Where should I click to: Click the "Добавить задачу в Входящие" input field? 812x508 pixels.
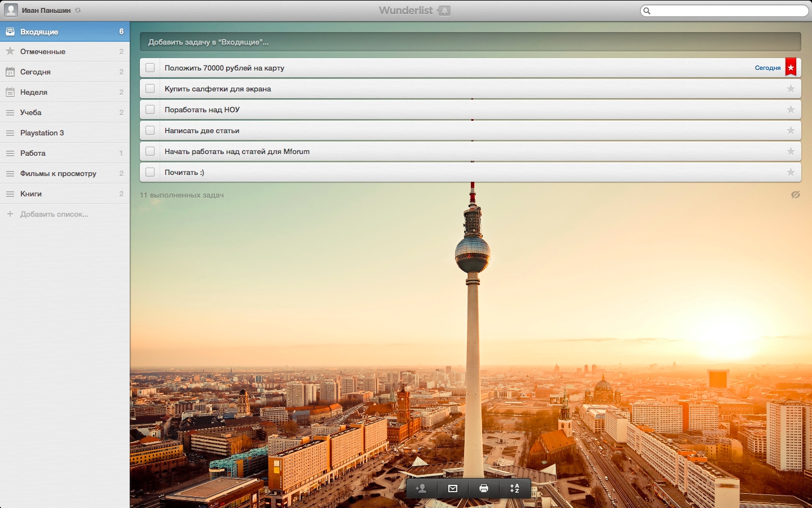(470, 42)
